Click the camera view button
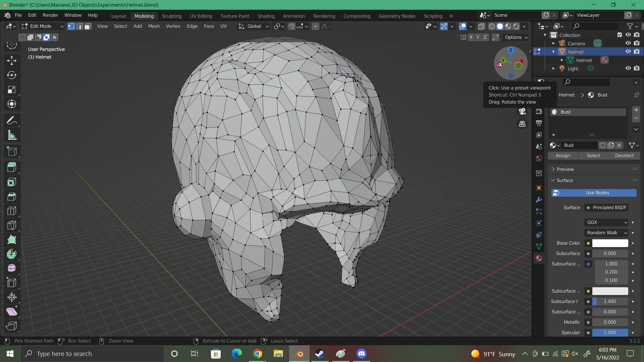 [522, 112]
